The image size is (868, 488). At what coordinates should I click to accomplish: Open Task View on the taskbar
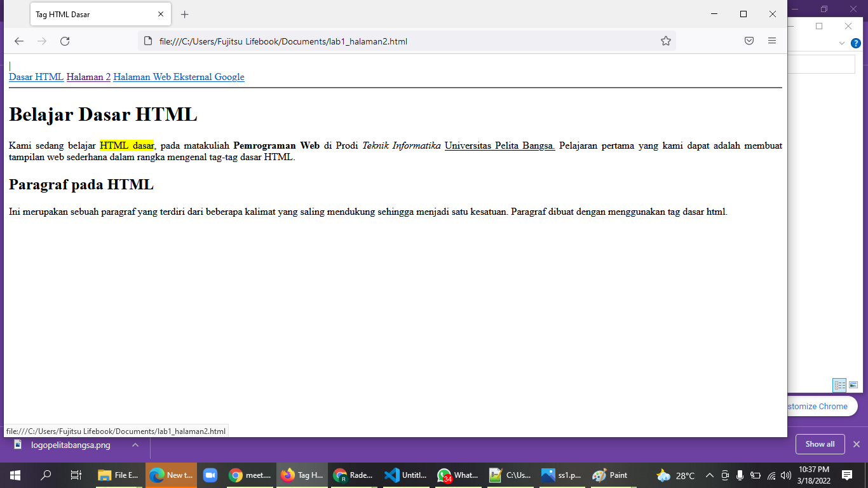(76, 475)
